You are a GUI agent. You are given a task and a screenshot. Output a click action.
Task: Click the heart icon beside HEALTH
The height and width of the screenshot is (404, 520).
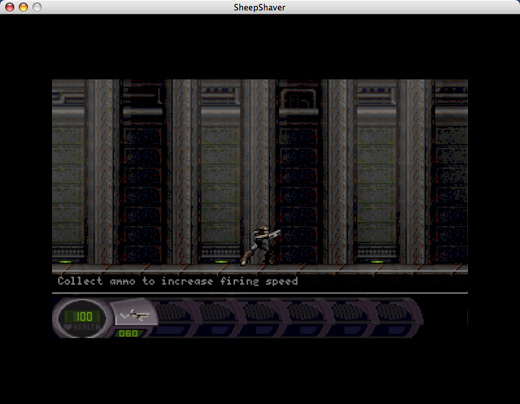coord(68,327)
